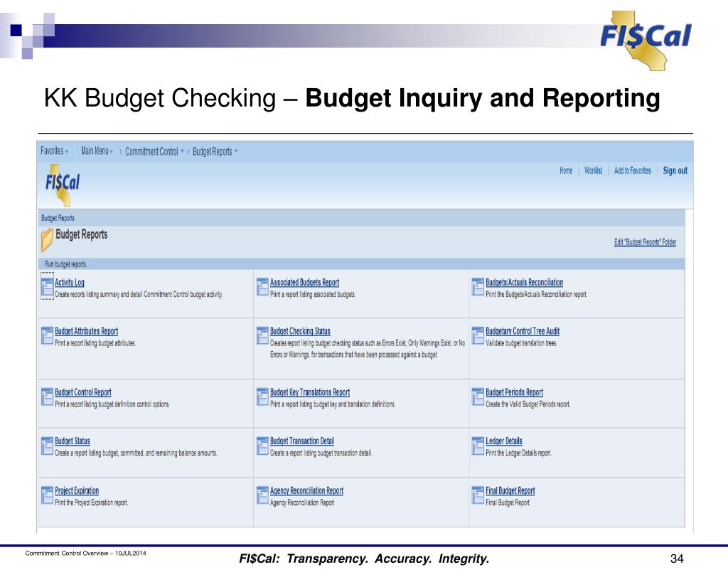Open the Budget Checking Status link
The height and width of the screenshot is (582, 728).
(x=301, y=331)
